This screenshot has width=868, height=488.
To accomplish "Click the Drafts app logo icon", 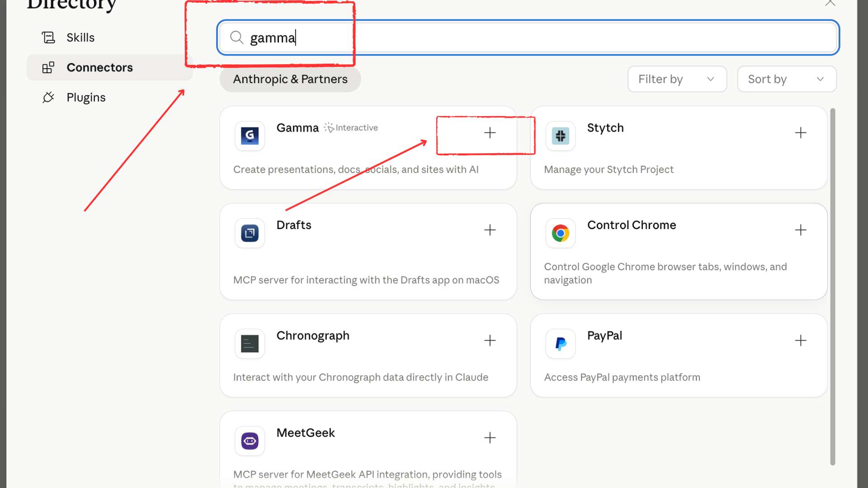I will click(x=250, y=233).
